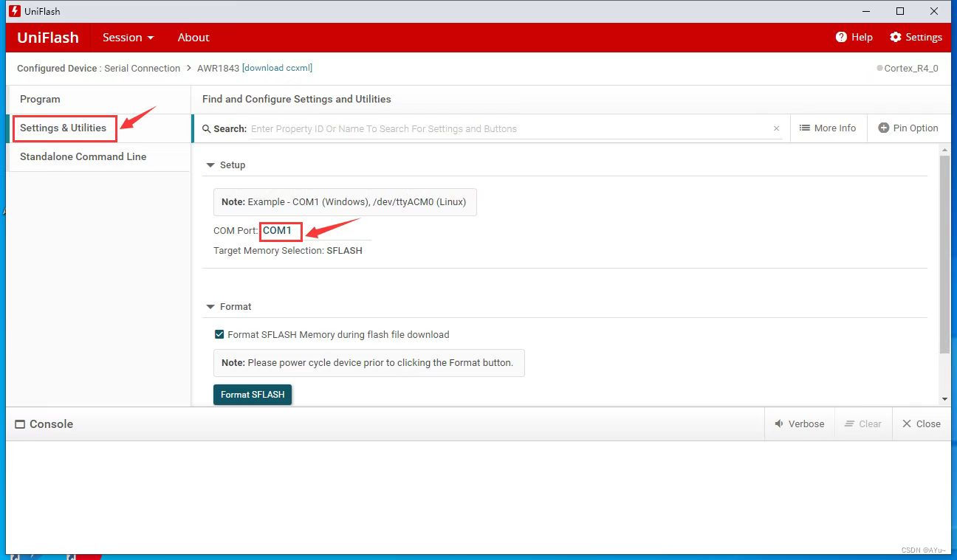
Task: Click the search magnifier icon
Action: click(207, 129)
